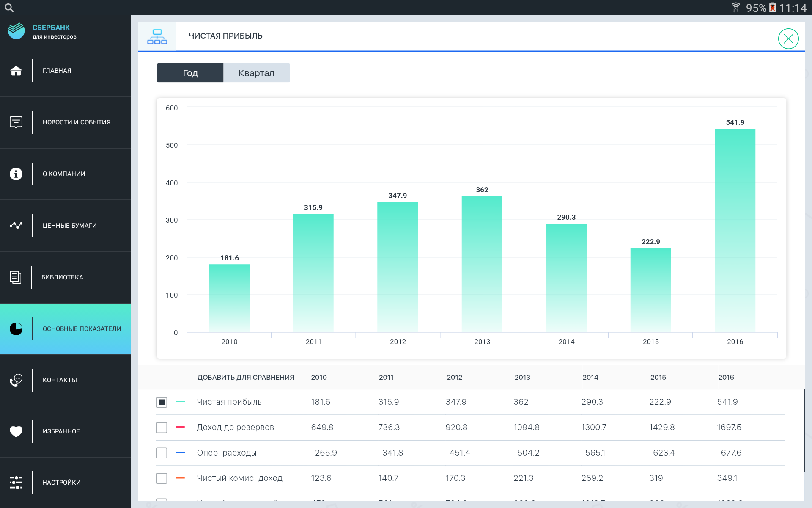Tick the Чистый комис. доход checkbox

(x=162, y=478)
